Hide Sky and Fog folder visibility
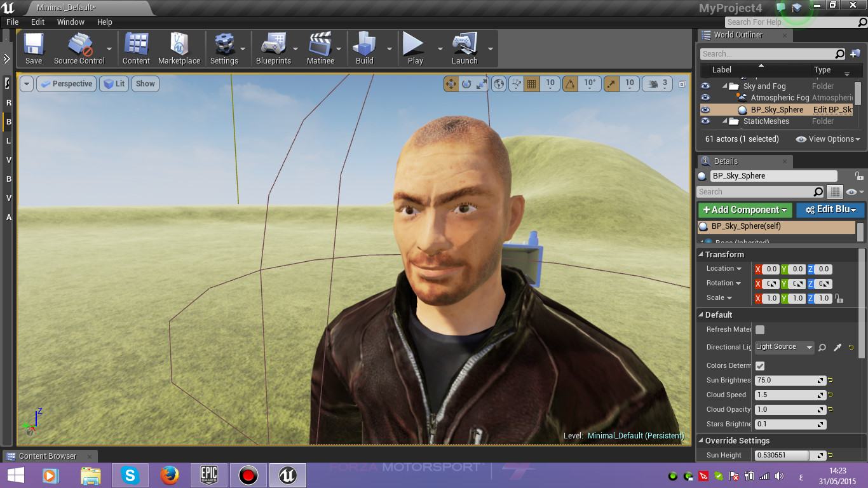The height and width of the screenshot is (488, 868). [x=705, y=86]
